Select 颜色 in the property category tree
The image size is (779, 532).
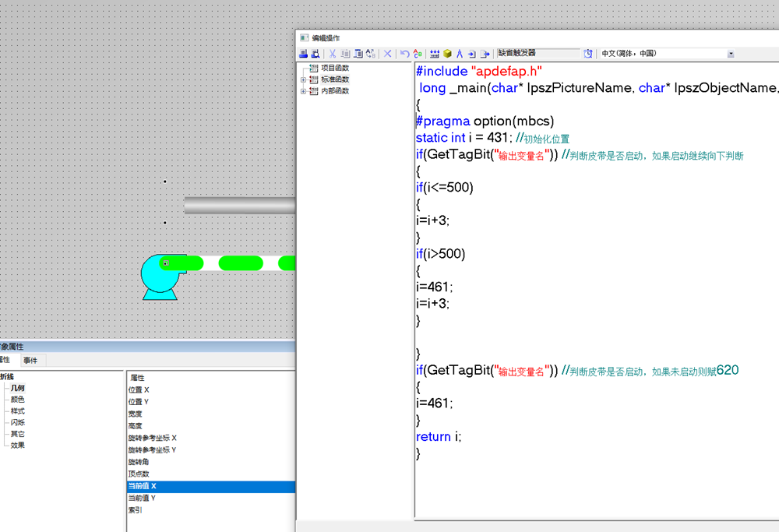point(17,400)
